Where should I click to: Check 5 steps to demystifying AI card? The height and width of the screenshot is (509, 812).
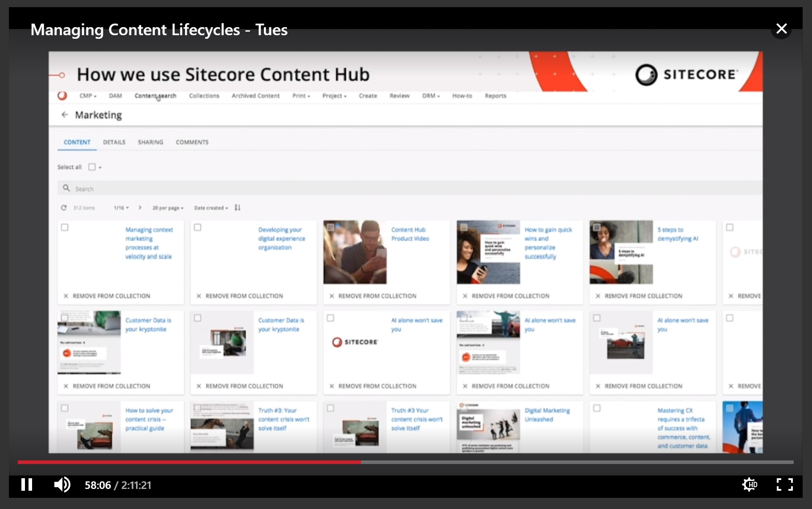point(597,227)
